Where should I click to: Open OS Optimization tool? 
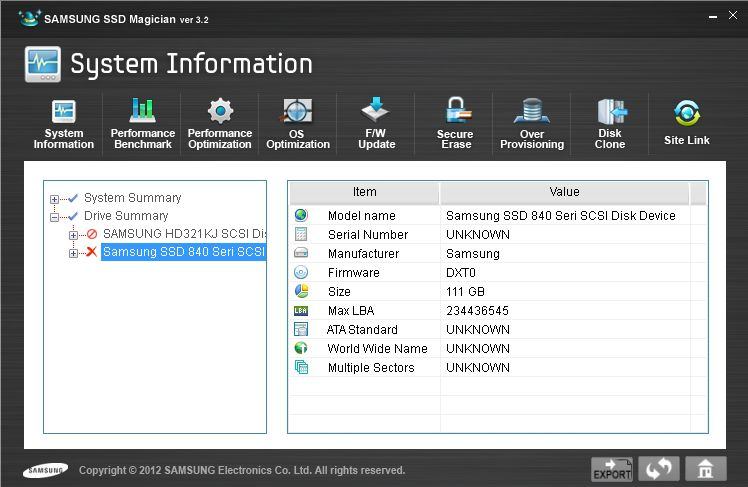click(298, 124)
